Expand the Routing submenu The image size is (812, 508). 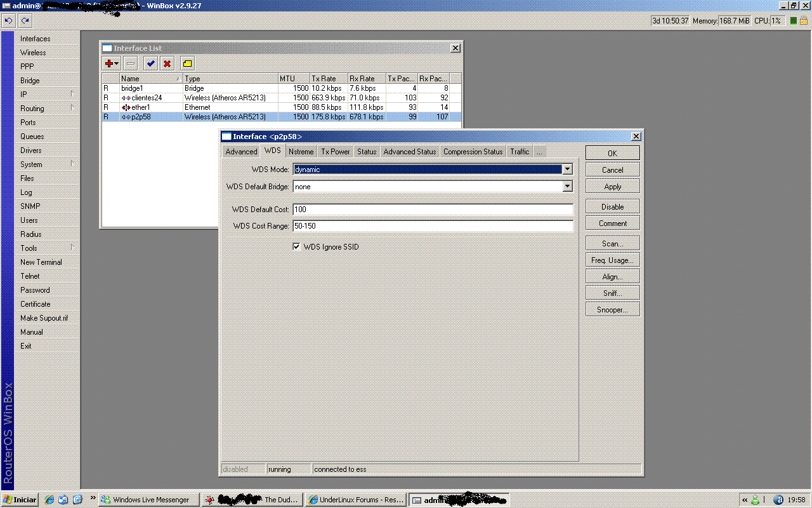click(72, 108)
